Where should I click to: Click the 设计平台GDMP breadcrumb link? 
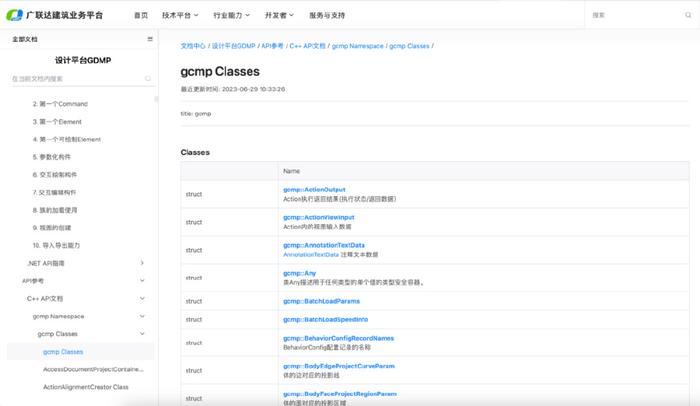click(233, 46)
